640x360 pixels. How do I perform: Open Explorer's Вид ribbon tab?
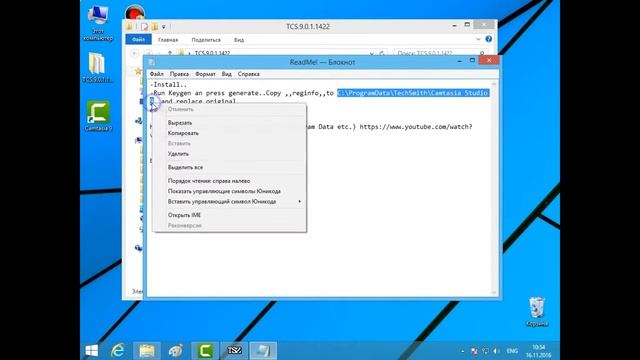tap(239, 40)
